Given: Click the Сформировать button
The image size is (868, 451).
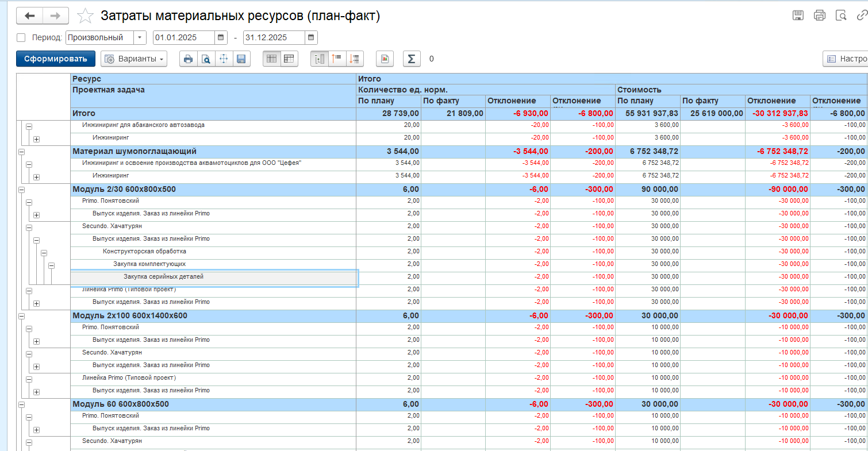Looking at the screenshot, I should (55, 59).
